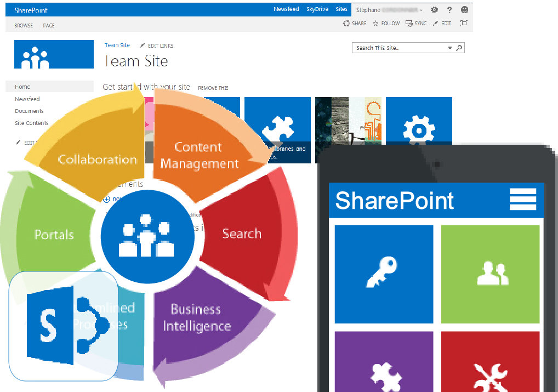Switch to the Page ribbon tab
558x392 pixels.
click(x=49, y=26)
